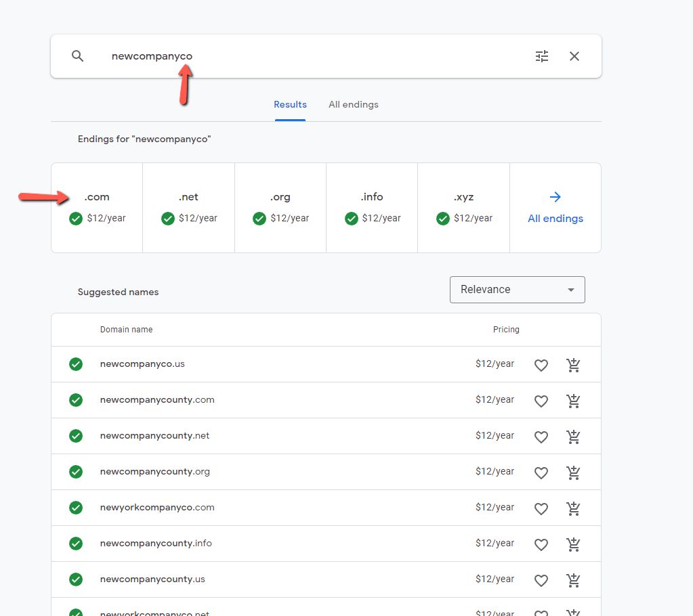Favorite newcompanycounty.info with the heart icon
Screen dimensions: 693x616
(x=541, y=544)
